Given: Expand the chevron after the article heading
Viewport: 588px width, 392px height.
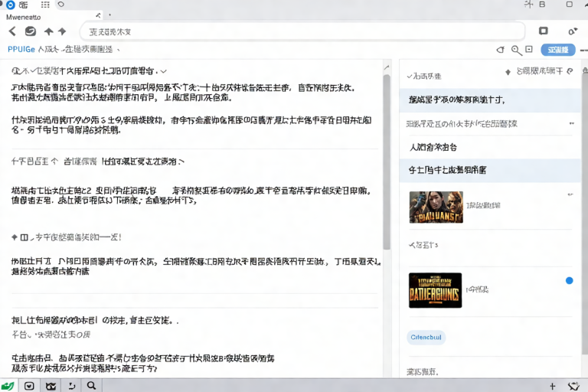Looking at the screenshot, I should pos(164,71).
